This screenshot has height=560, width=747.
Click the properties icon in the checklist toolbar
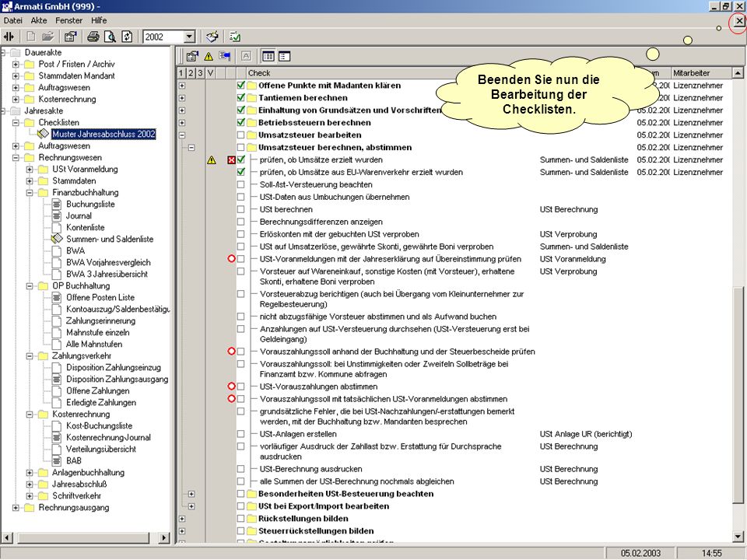click(x=192, y=56)
